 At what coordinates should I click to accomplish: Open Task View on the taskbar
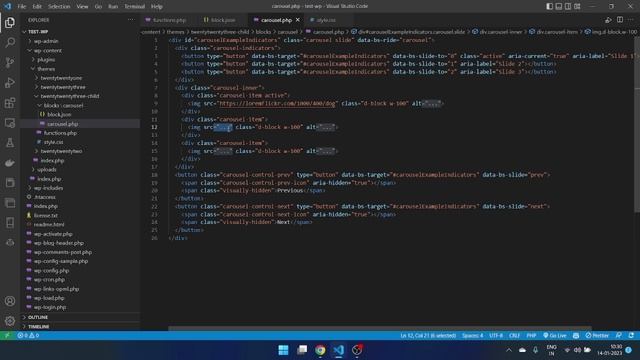(302, 350)
